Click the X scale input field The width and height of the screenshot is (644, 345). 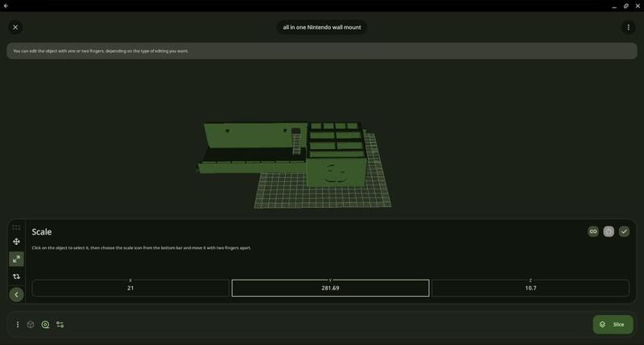coord(130,288)
